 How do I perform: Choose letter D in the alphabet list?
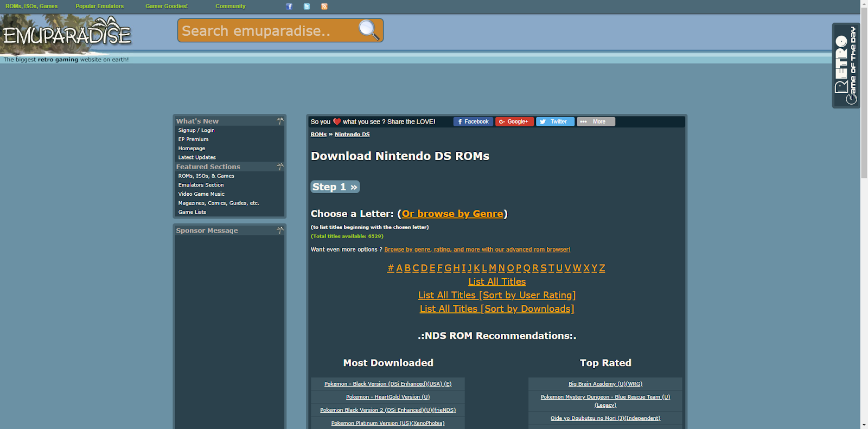424,268
